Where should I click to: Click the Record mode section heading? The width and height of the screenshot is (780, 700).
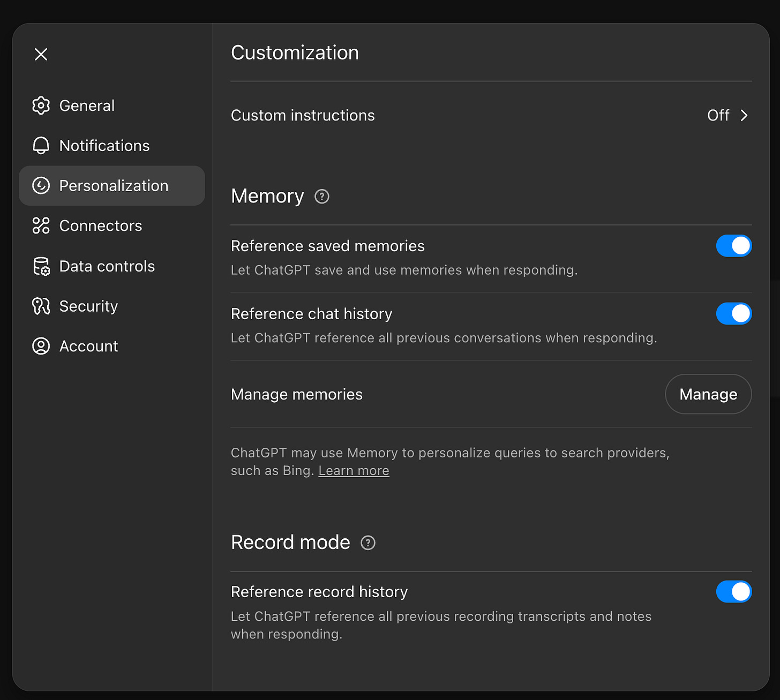(290, 543)
